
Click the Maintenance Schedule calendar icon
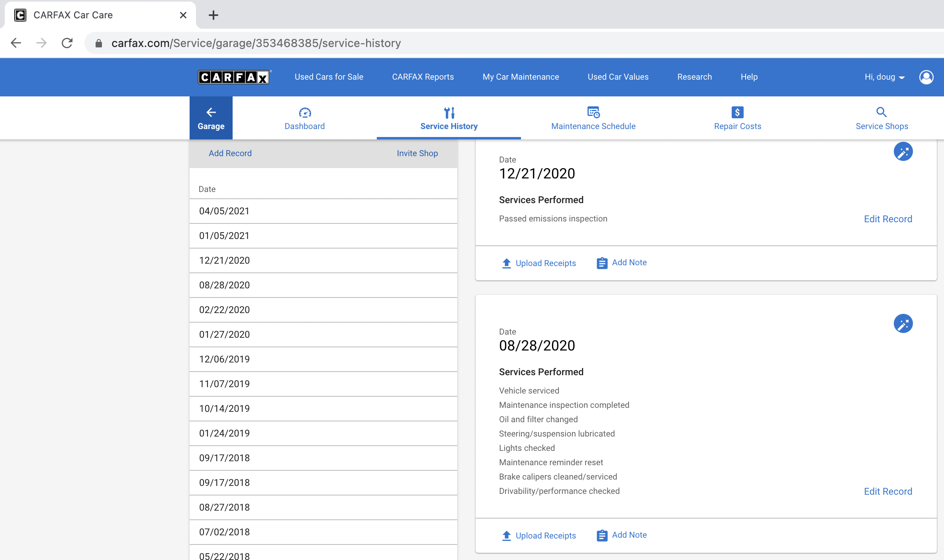coord(593,112)
